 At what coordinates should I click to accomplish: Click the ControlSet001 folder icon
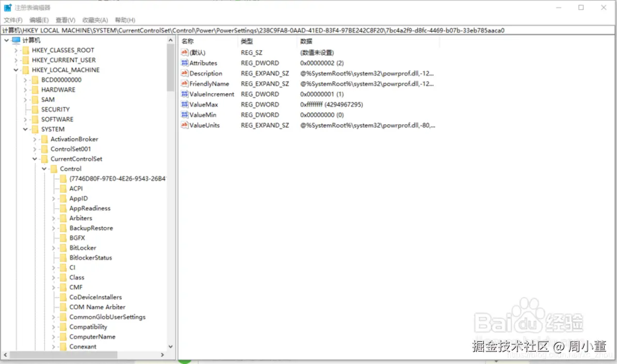45,149
